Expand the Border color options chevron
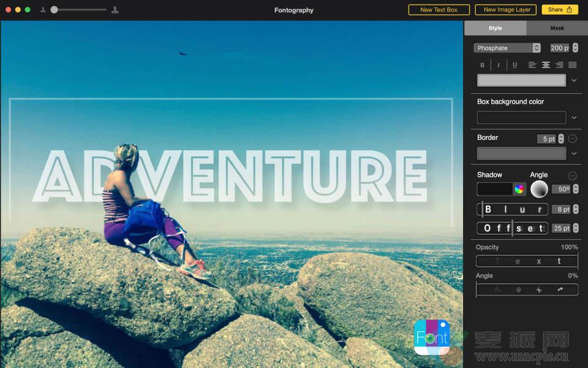Image resolution: width=588 pixels, height=368 pixels. click(574, 153)
